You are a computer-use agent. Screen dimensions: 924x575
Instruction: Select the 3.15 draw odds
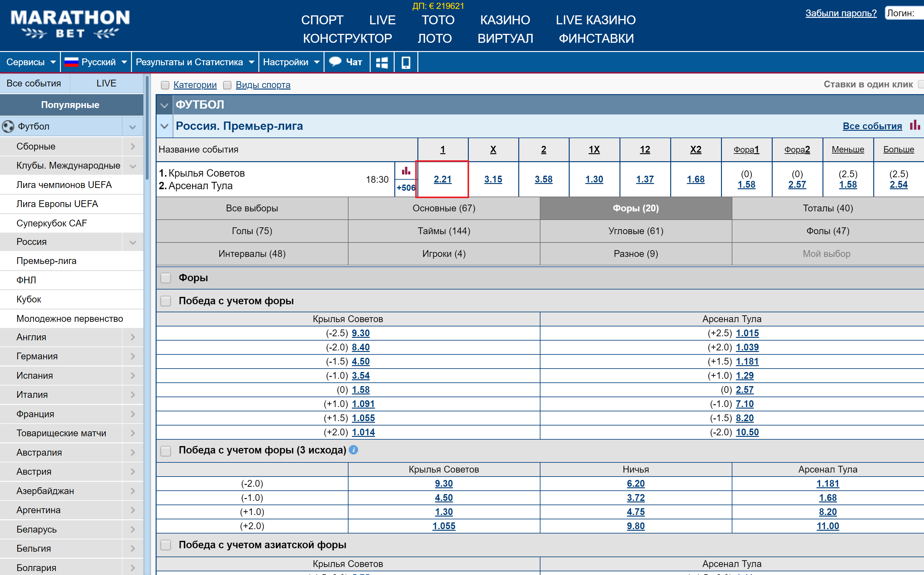(x=493, y=179)
